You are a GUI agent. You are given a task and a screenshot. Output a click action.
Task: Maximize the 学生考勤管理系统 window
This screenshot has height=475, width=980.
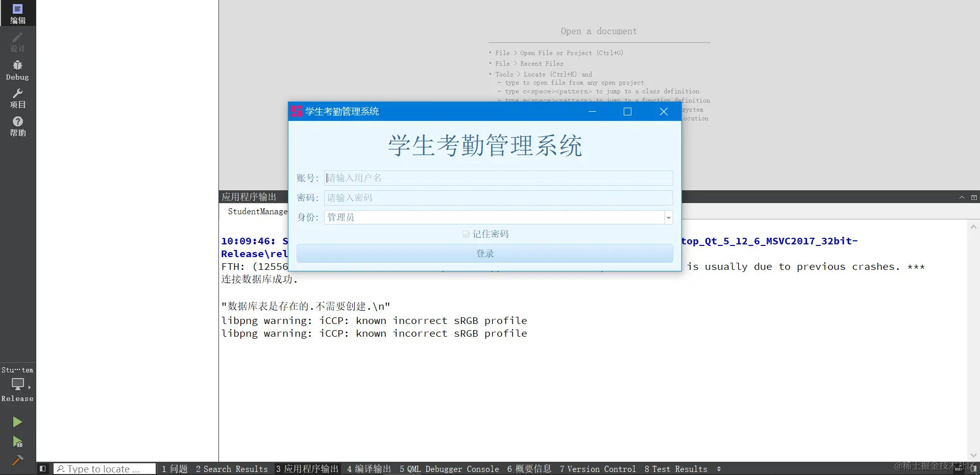pos(627,111)
